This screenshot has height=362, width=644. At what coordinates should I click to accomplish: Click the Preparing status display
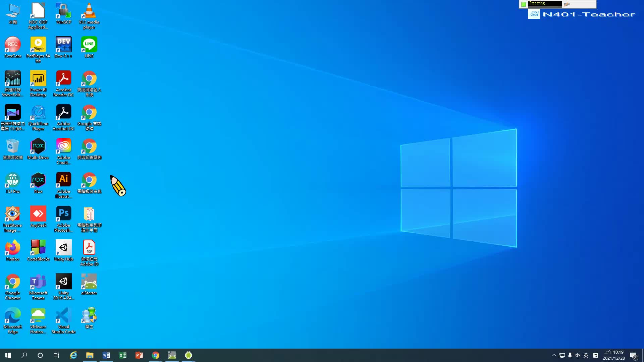coord(545,4)
